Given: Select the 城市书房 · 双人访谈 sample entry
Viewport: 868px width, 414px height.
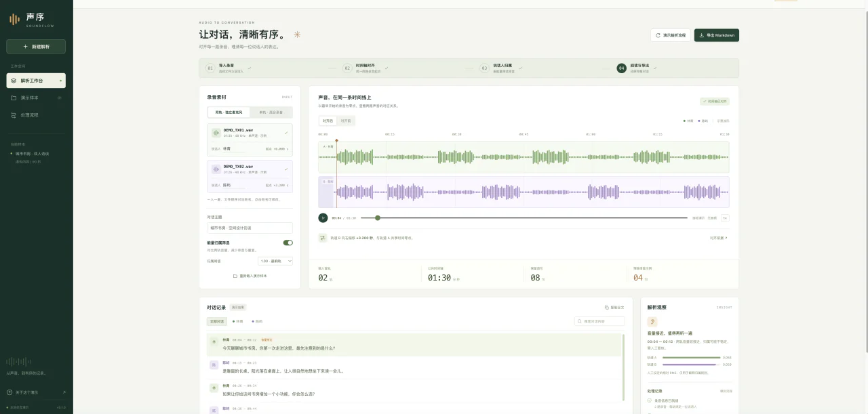Looking at the screenshot, I should coord(32,154).
